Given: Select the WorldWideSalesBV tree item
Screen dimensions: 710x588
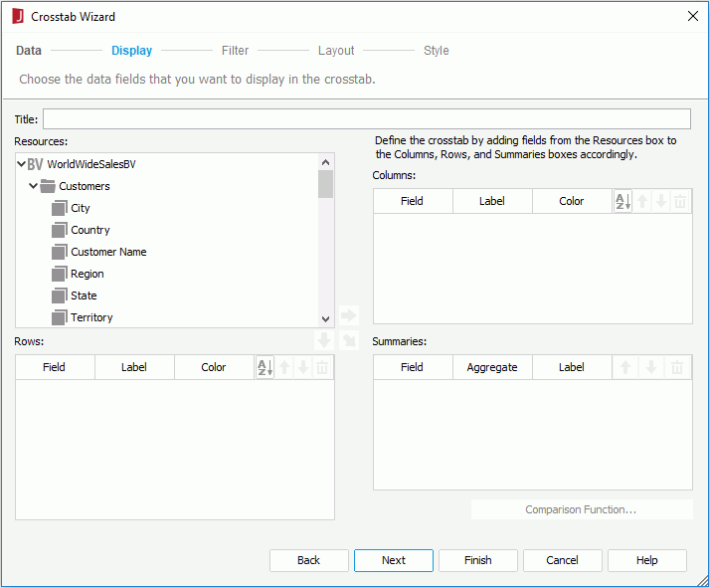Looking at the screenshot, I should pyautogui.click(x=91, y=164).
